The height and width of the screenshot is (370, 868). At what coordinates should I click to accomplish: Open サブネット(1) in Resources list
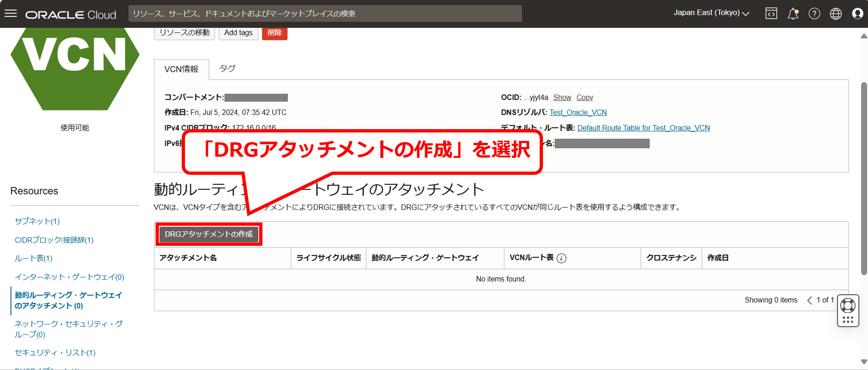point(37,221)
